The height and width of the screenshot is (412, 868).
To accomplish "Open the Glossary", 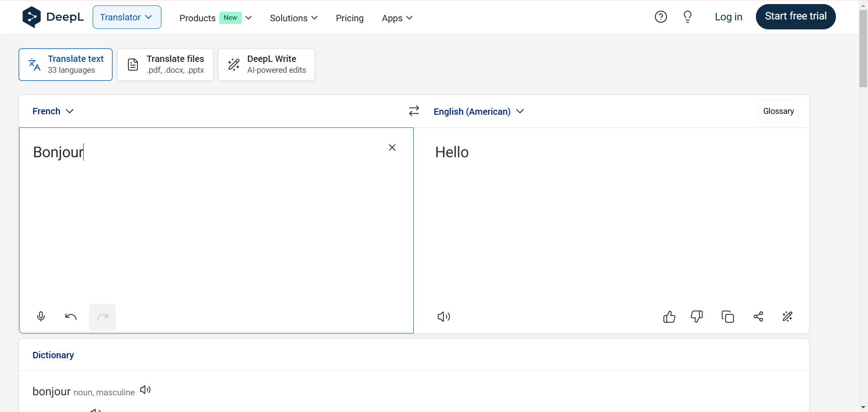I will [778, 111].
